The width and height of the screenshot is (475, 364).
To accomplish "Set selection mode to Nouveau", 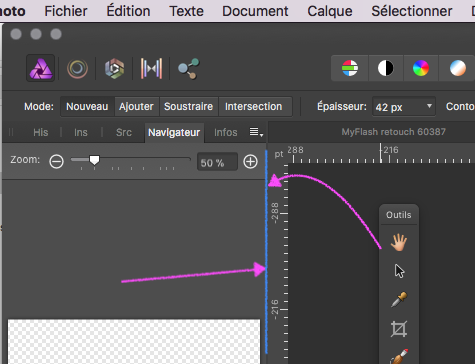I will (87, 107).
